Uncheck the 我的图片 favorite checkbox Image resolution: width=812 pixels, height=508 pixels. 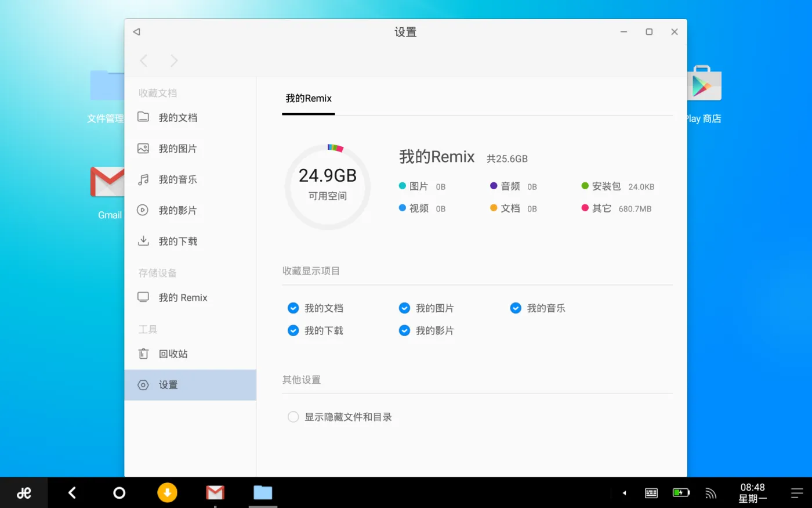405,308
